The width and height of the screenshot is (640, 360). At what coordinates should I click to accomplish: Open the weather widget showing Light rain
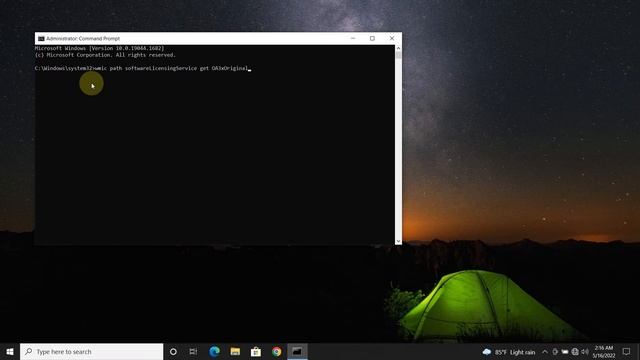click(x=509, y=352)
